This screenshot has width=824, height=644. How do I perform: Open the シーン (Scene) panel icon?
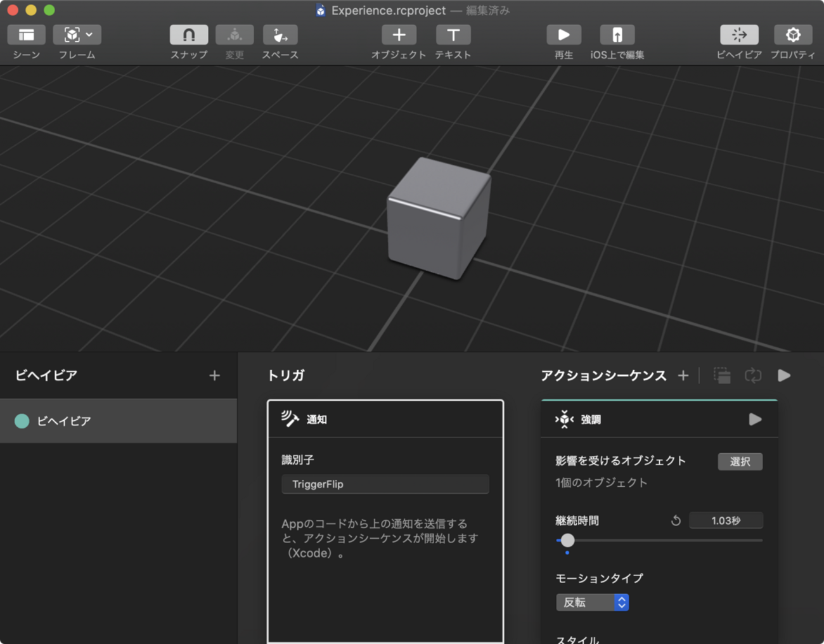tap(26, 35)
